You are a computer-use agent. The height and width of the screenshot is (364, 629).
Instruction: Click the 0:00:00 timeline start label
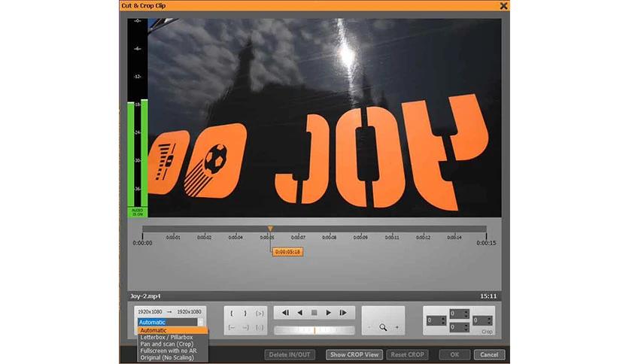pos(142,243)
